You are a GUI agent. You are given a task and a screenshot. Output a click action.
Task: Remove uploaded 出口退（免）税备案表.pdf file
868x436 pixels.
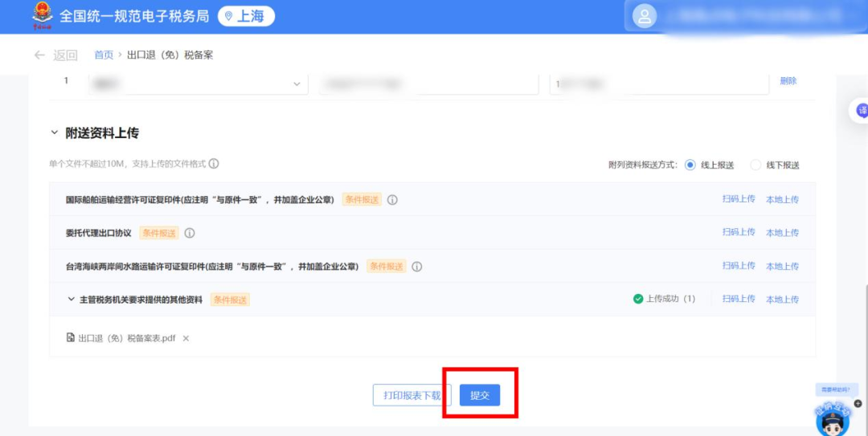[186, 339]
